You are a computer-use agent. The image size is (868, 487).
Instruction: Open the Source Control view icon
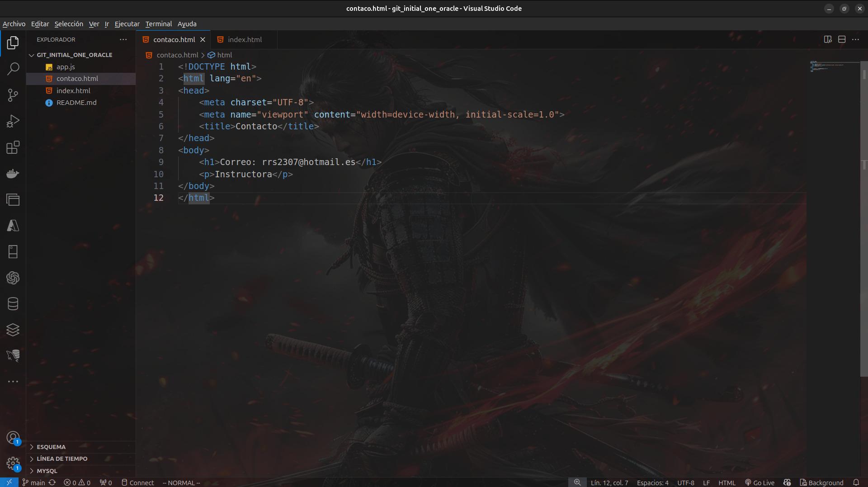click(x=13, y=95)
